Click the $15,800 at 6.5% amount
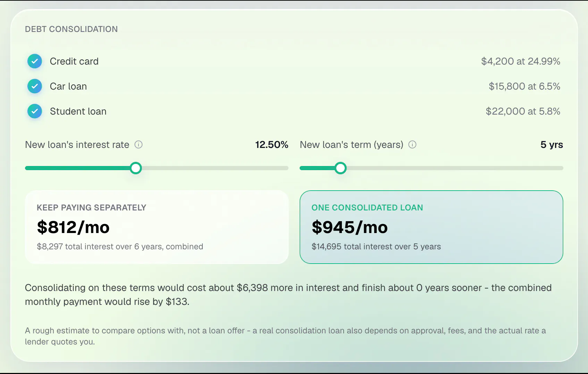This screenshot has width=588, height=374. click(524, 86)
